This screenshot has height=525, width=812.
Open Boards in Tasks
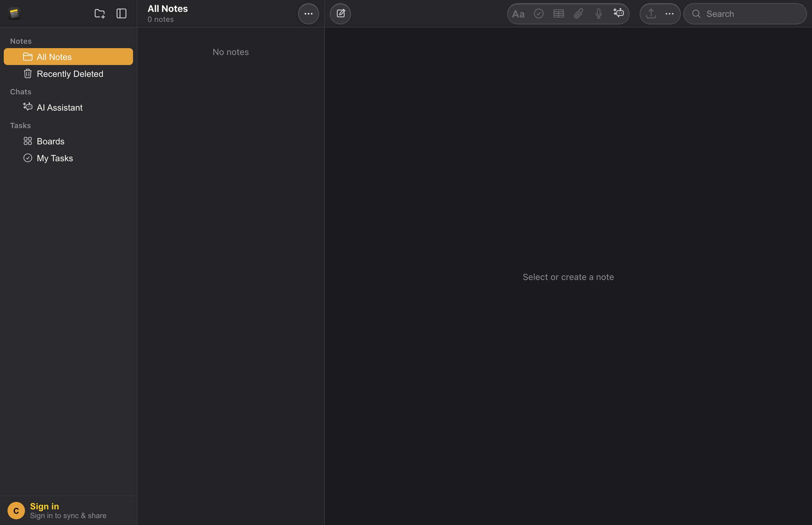68,141
